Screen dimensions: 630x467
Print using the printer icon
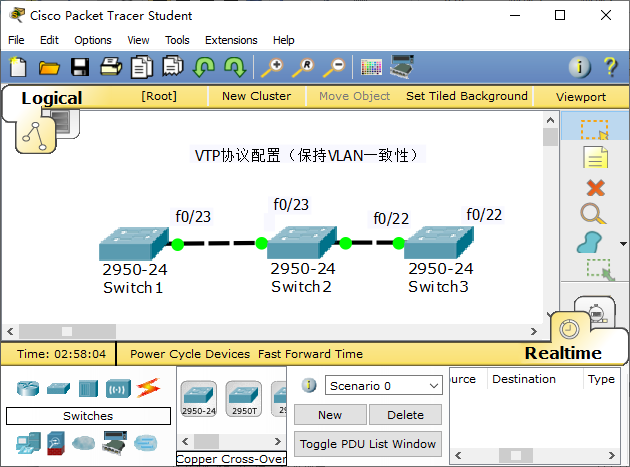point(111,67)
